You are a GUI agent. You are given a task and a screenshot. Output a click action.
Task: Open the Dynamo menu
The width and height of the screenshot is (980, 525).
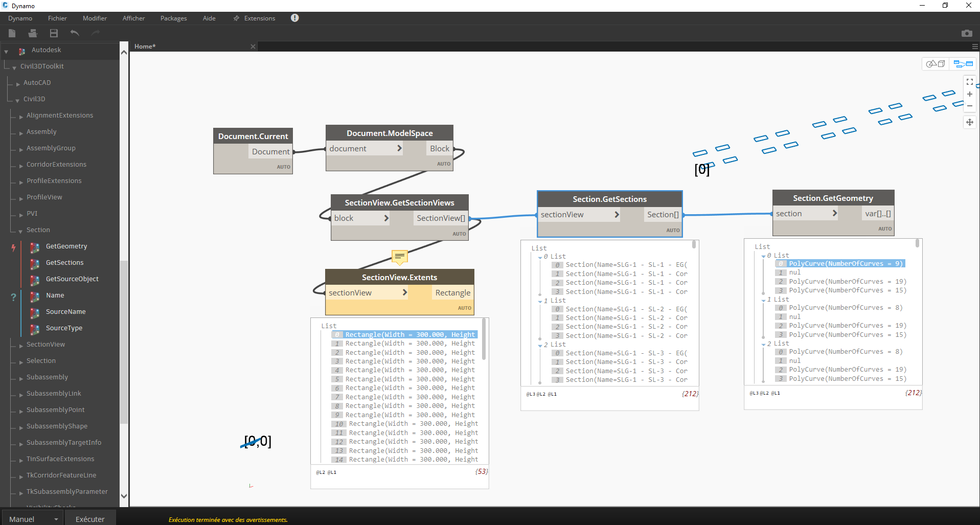pyautogui.click(x=20, y=18)
